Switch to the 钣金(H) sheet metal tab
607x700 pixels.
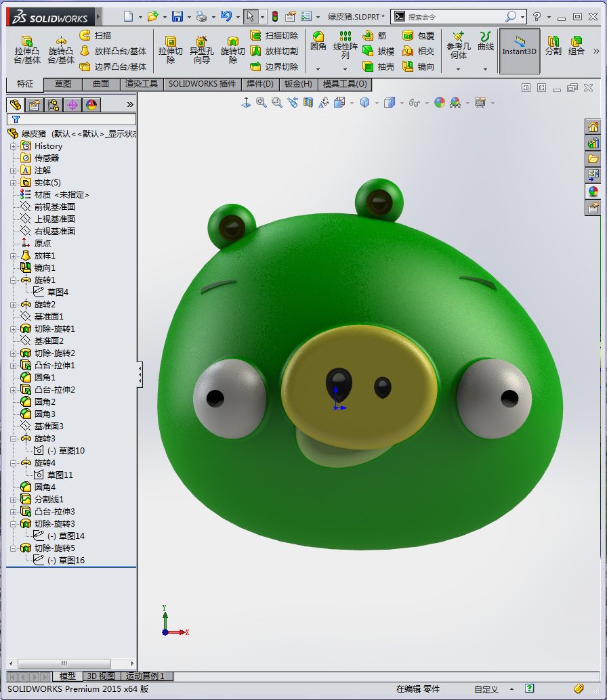point(298,84)
